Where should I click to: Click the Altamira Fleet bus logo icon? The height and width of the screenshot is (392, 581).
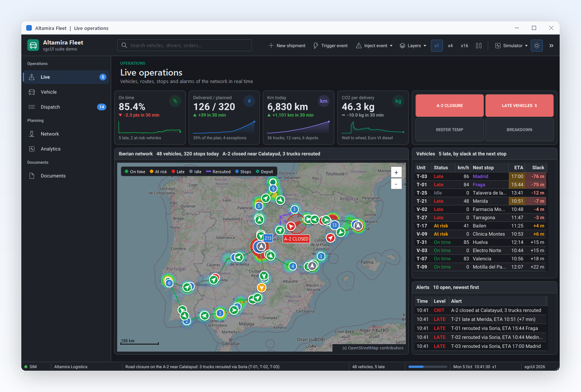(x=33, y=45)
